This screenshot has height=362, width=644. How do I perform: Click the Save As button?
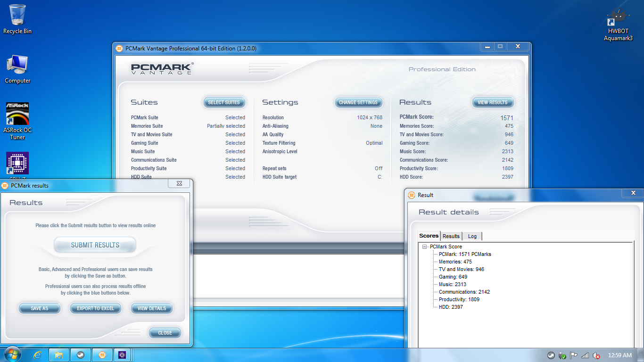[40, 308]
